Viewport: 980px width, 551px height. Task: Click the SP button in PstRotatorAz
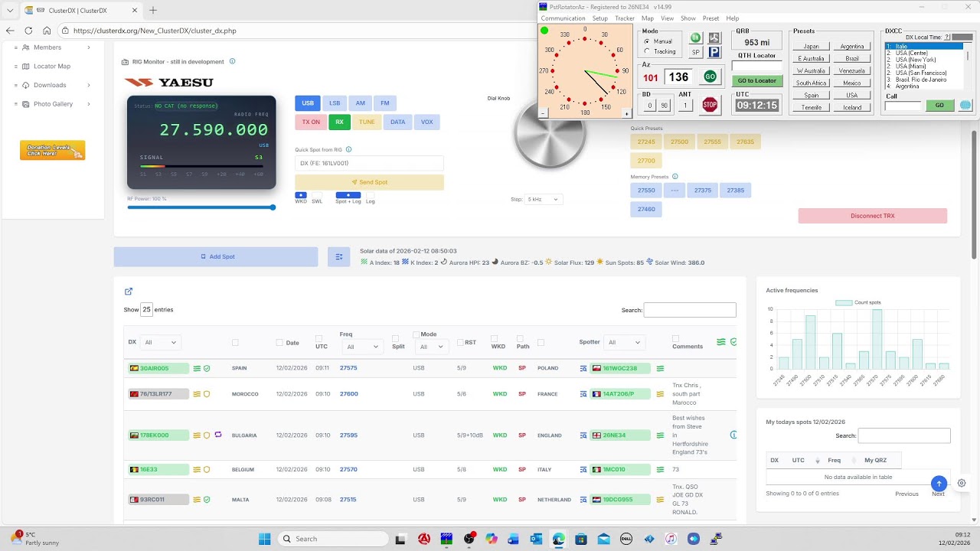pos(696,52)
